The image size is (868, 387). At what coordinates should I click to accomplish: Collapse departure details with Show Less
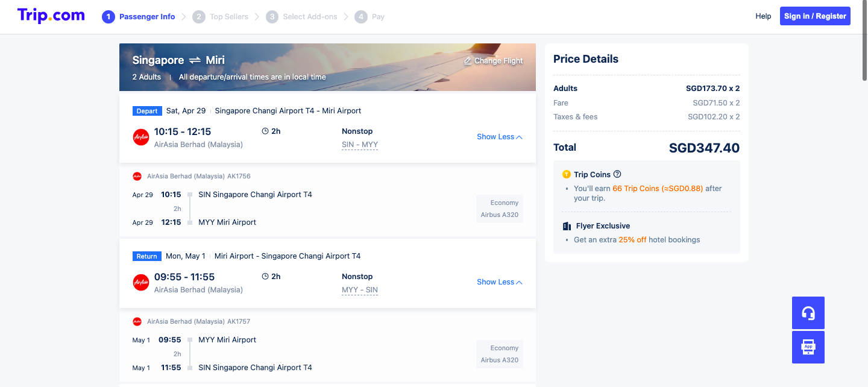[500, 137]
